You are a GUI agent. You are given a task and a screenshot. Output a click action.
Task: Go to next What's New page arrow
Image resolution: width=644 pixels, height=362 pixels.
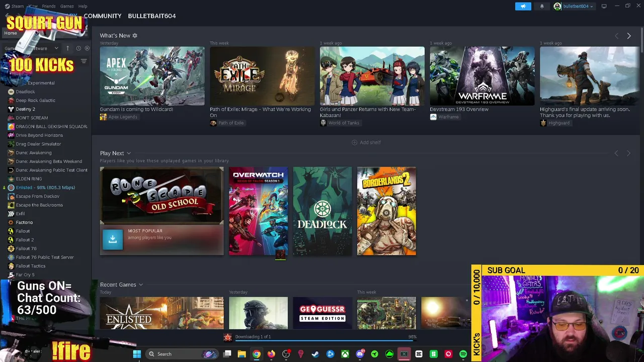628,36
